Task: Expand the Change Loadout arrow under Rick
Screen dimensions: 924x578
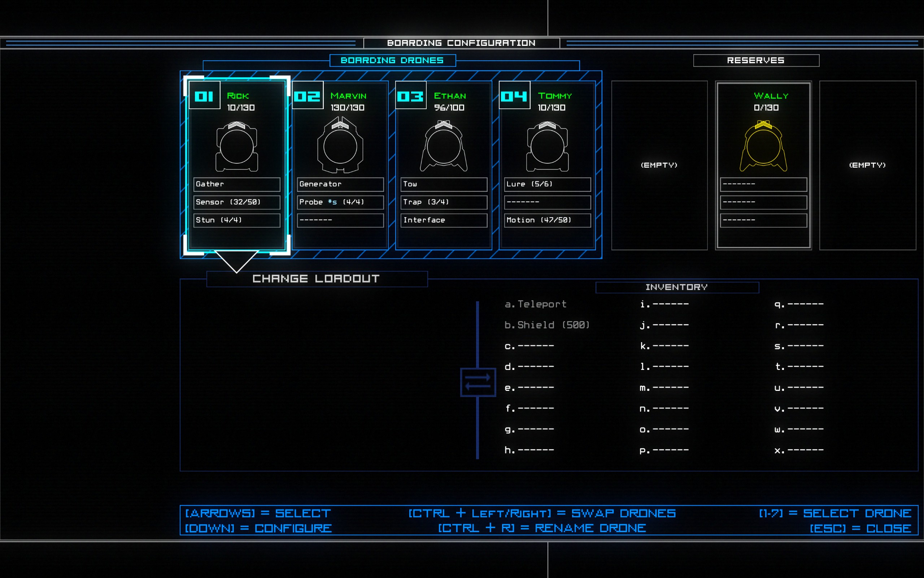Action: pos(237,262)
